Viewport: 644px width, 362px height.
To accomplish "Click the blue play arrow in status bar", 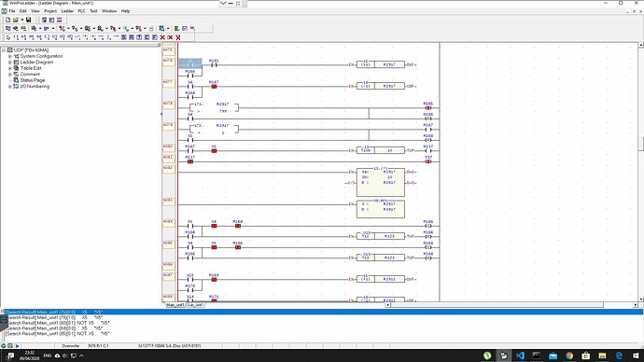I will pyautogui.click(x=17, y=346).
